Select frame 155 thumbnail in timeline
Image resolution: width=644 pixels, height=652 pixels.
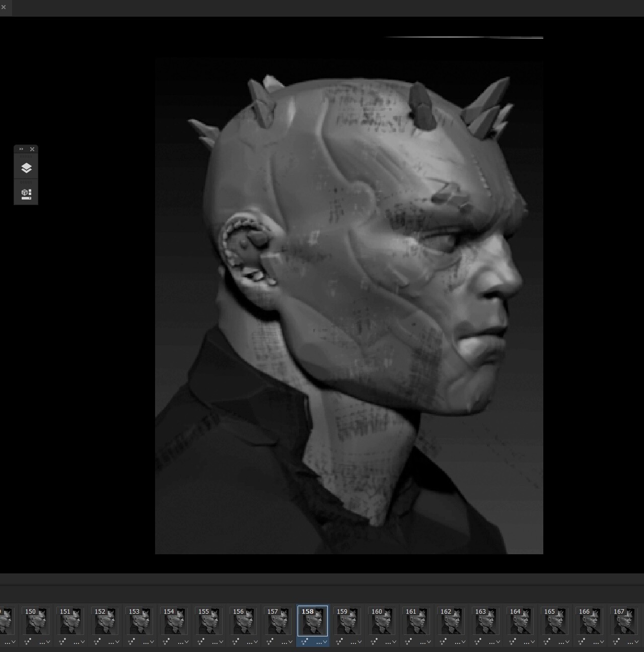pyautogui.click(x=209, y=621)
